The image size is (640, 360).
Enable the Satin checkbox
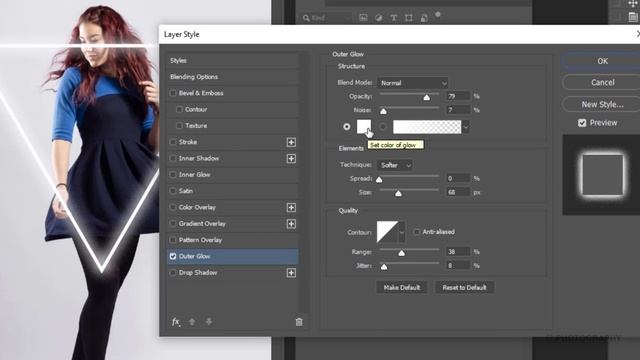pos(173,191)
